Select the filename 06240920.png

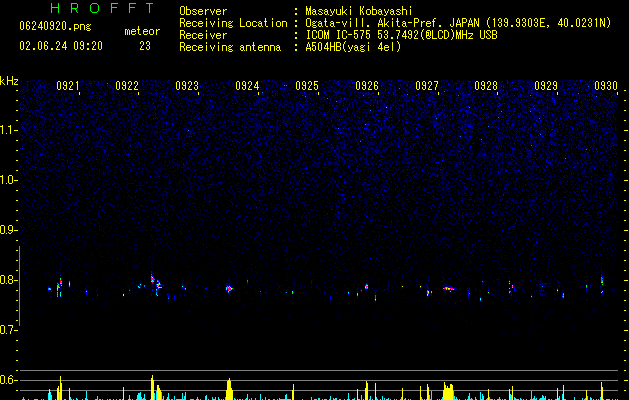55,26
